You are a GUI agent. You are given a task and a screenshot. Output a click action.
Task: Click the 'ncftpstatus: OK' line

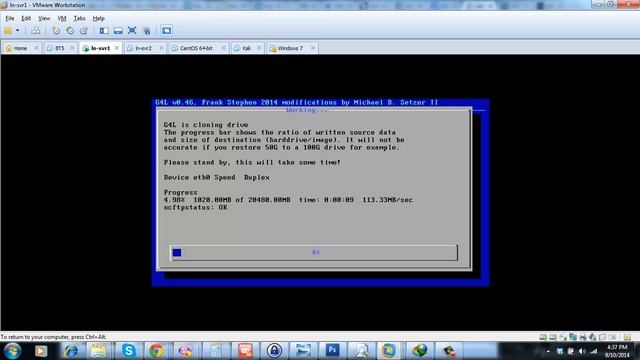pyautogui.click(x=196, y=207)
